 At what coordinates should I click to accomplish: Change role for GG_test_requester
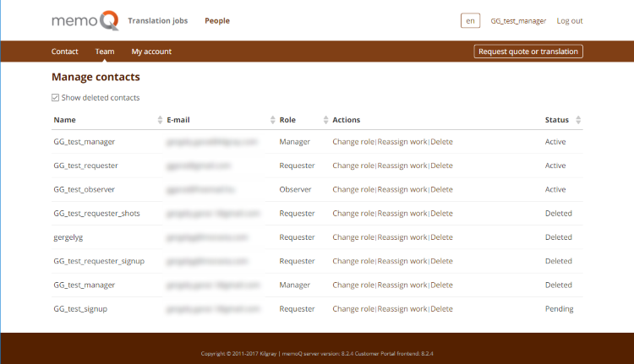(x=353, y=166)
